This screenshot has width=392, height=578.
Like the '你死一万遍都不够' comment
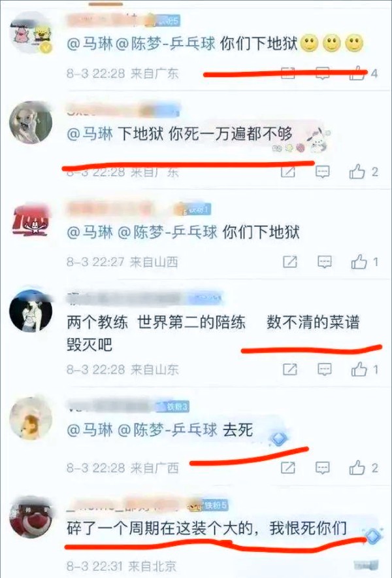pos(357,171)
